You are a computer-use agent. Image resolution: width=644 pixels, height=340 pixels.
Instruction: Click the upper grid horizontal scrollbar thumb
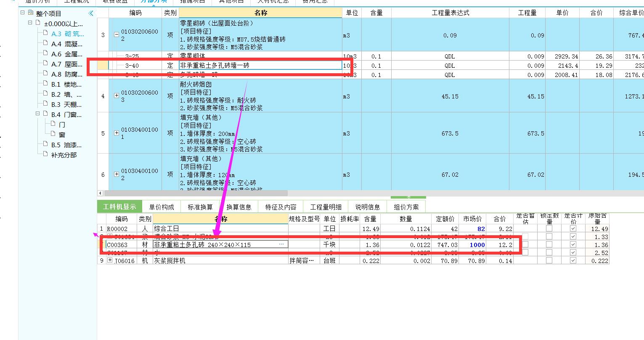tap(195, 193)
